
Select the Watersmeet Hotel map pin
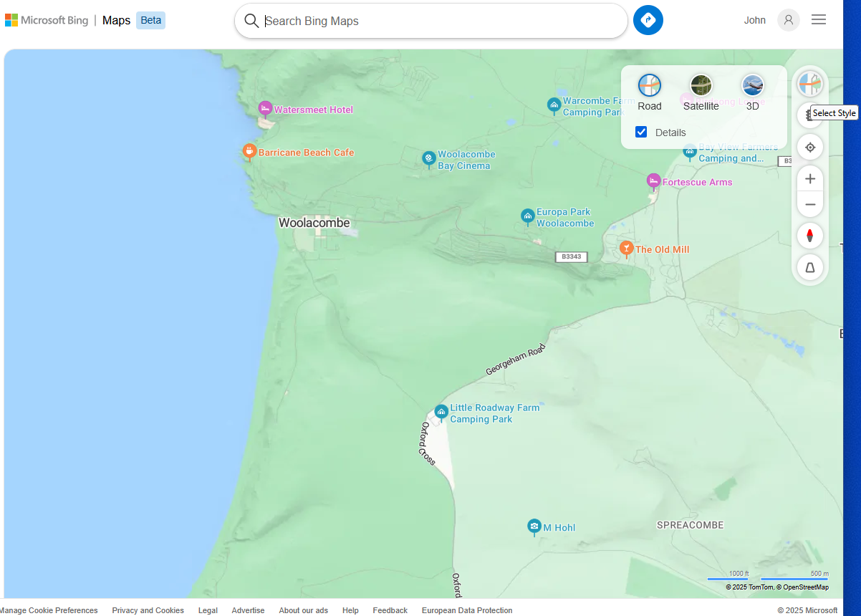coord(265,110)
